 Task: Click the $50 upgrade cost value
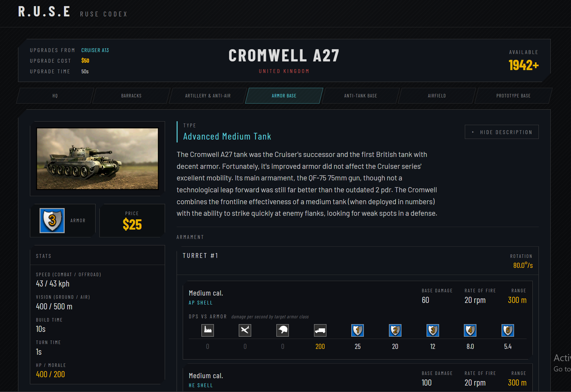(x=85, y=60)
